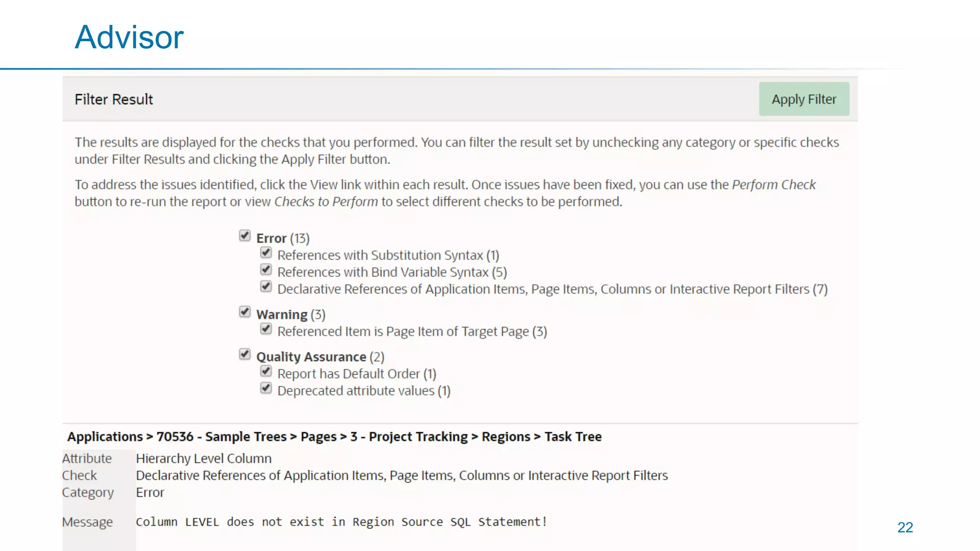
Task: Toggle Deprecated attribute values checkbox
Action: 266,388
